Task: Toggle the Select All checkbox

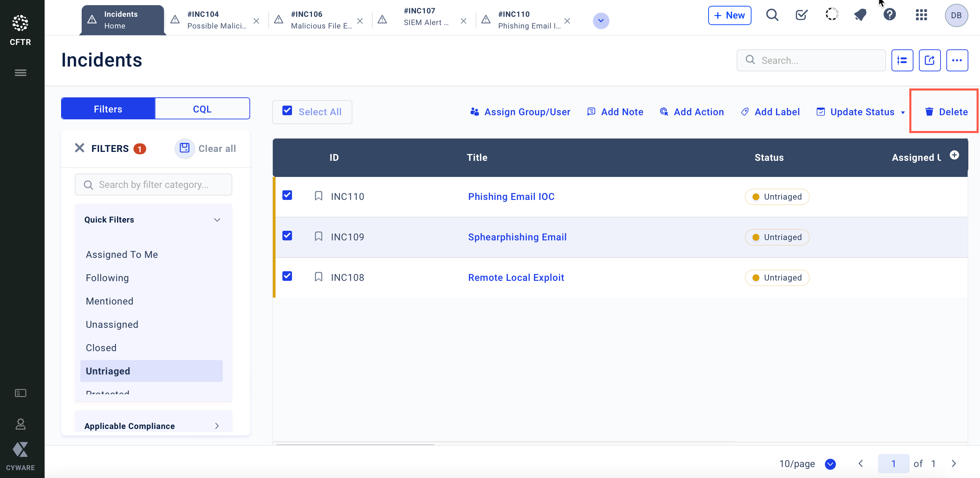Action: pos(287,111)
